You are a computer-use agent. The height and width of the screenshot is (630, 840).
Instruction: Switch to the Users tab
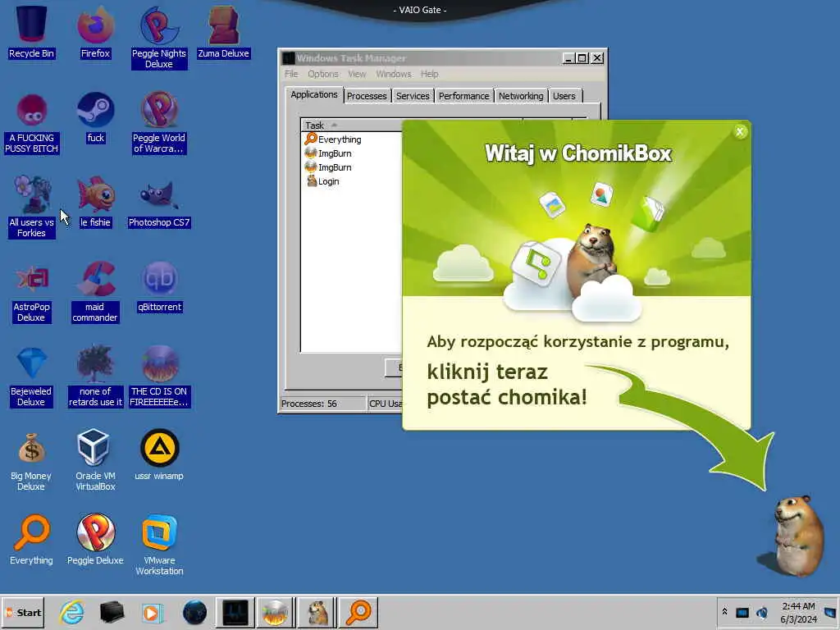coord(564,96)
